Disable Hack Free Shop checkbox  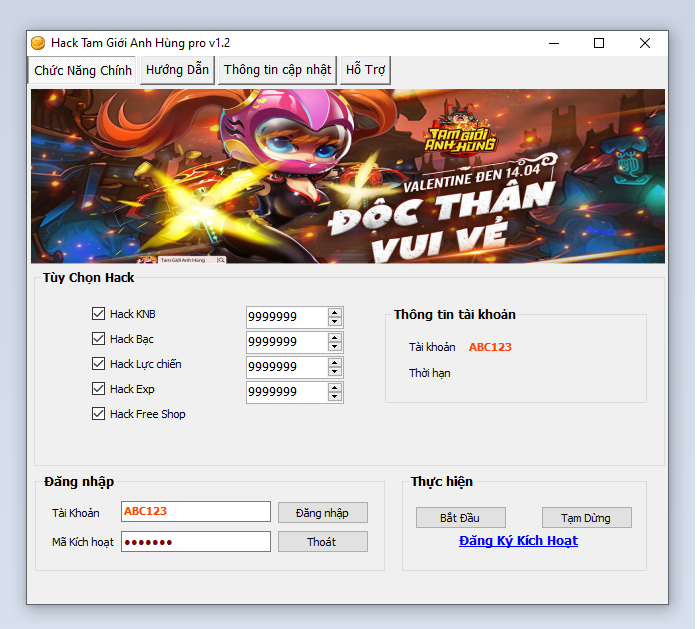98,414
